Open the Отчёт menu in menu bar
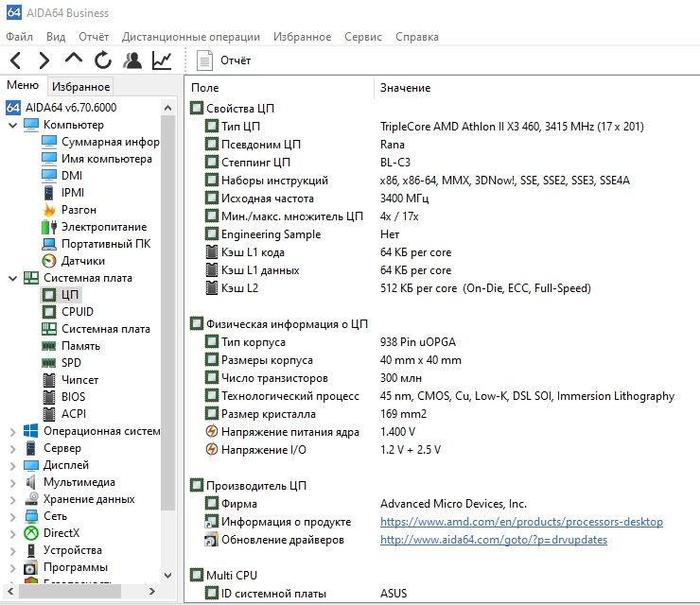This screenshot has height=605, width=700. (x=94, y=37)
